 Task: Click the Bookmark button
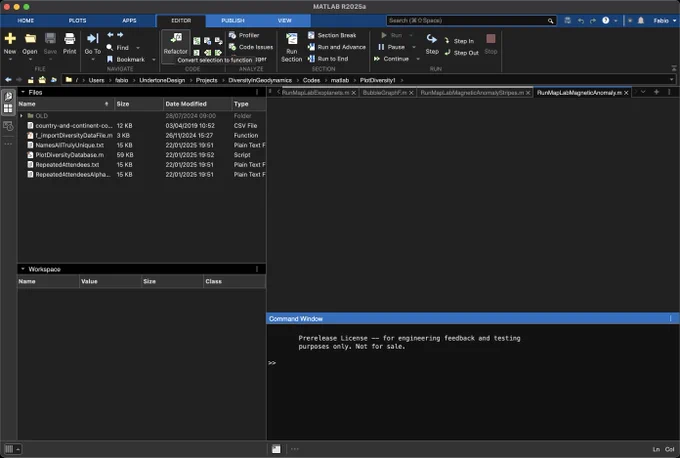tap(126, 59)
